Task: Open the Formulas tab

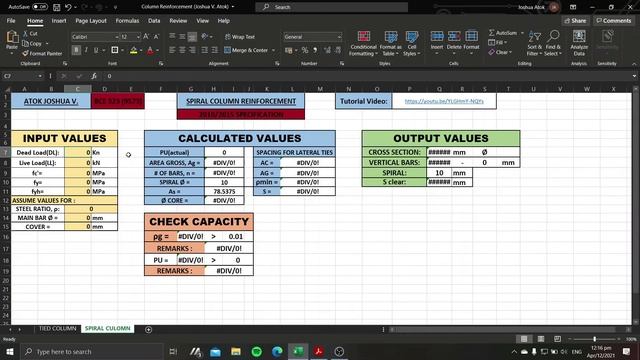Action: point(127,20)
